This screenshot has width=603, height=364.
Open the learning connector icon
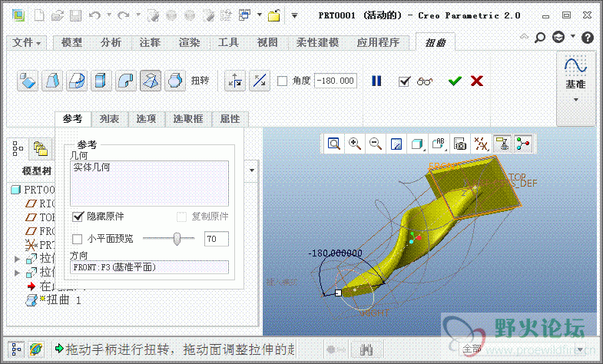coord(558,37)
